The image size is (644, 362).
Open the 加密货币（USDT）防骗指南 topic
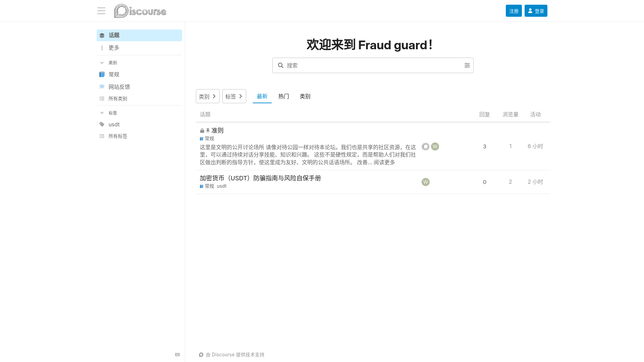(260, 178)
